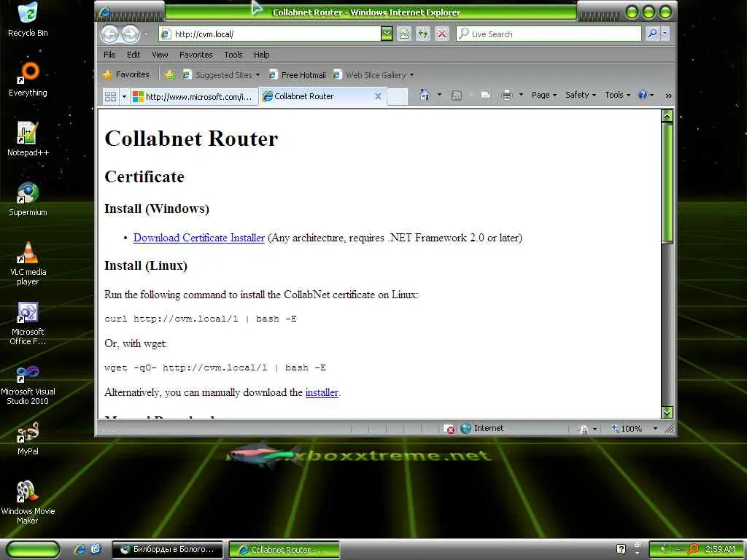Show more command bar items chevron

tap(668, 96)
